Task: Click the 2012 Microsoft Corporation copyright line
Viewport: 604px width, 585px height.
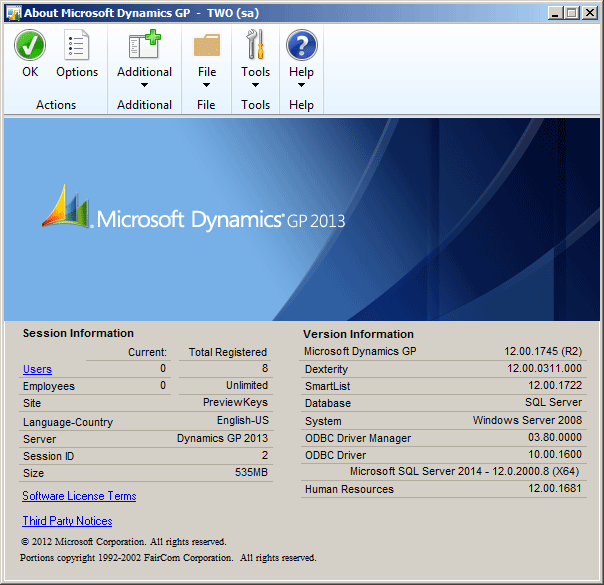Action: point(123,541)
